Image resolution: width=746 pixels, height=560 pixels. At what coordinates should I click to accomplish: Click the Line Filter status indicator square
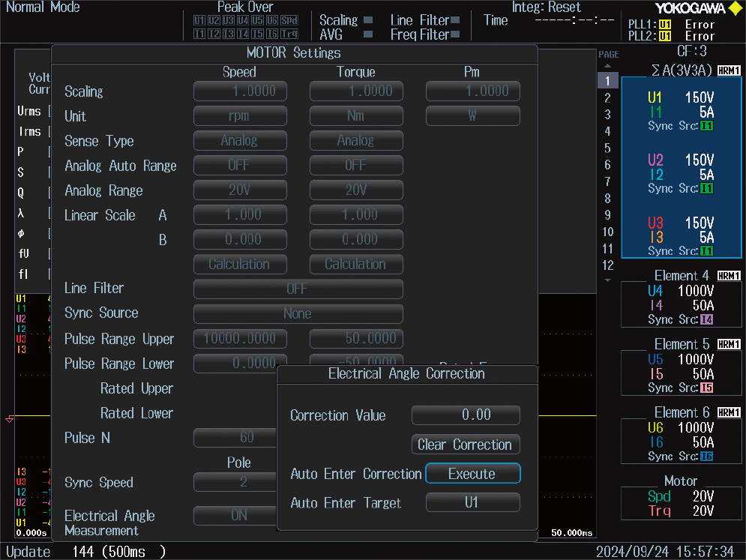pos(455,20)
